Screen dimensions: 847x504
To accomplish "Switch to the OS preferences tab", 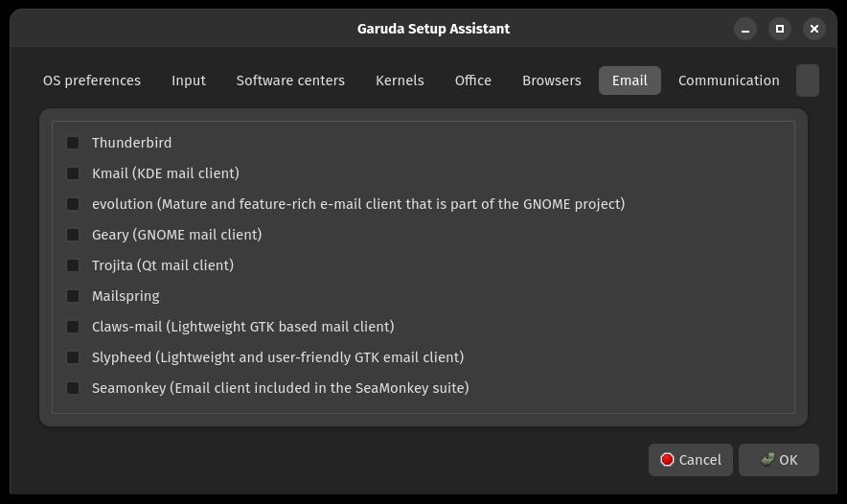I will pos(92,80).
